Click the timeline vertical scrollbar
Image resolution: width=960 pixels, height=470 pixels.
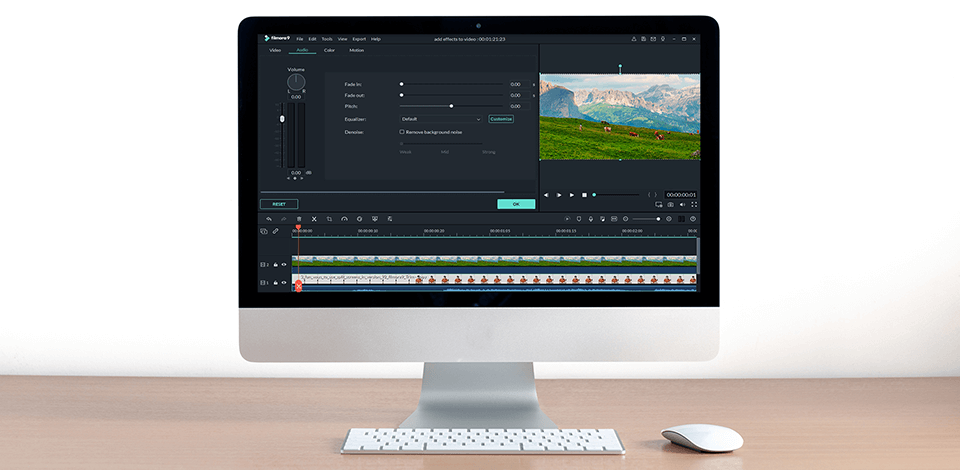pos(697,255)
